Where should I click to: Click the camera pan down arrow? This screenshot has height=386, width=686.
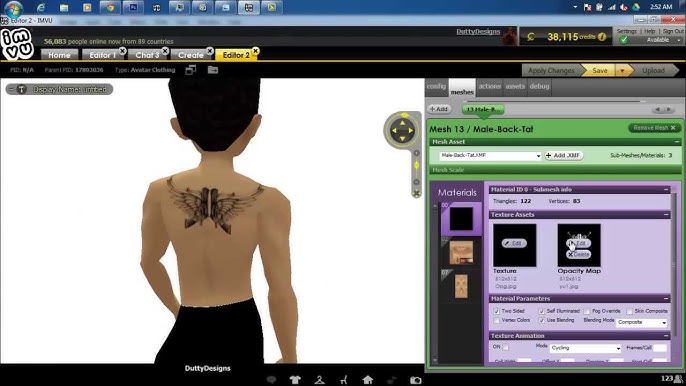tap(402, 138)
